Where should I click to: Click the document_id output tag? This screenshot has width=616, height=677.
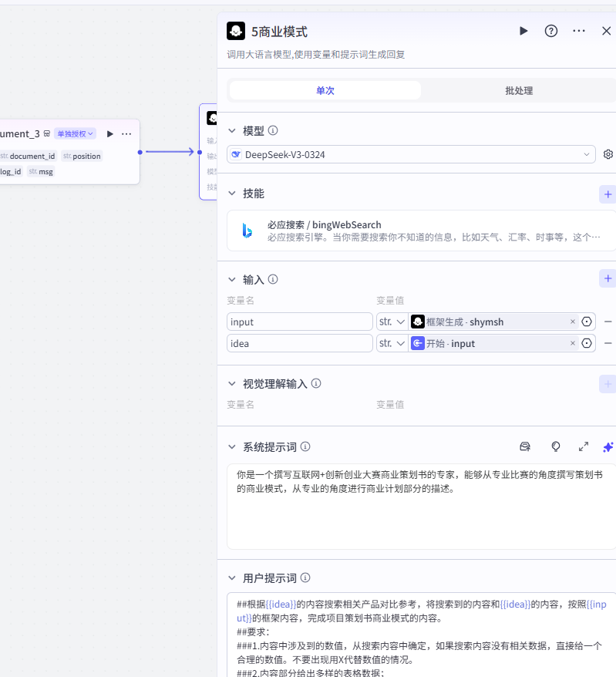pos(28,156)
